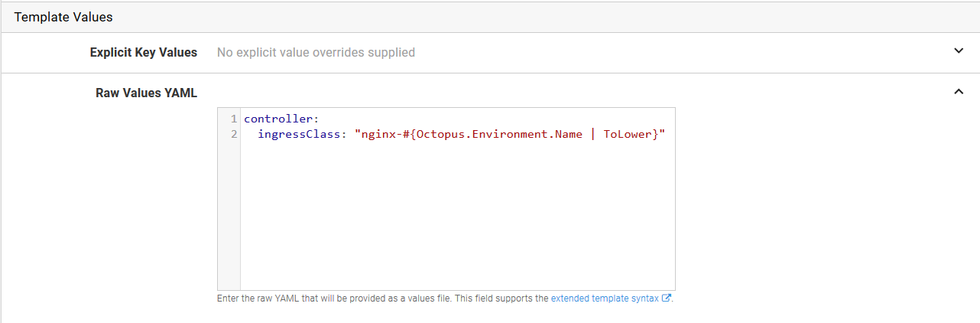Click 'No explicit value overrides supplied' text
This screenshot has width=980, height=323.
coord(316,53)
